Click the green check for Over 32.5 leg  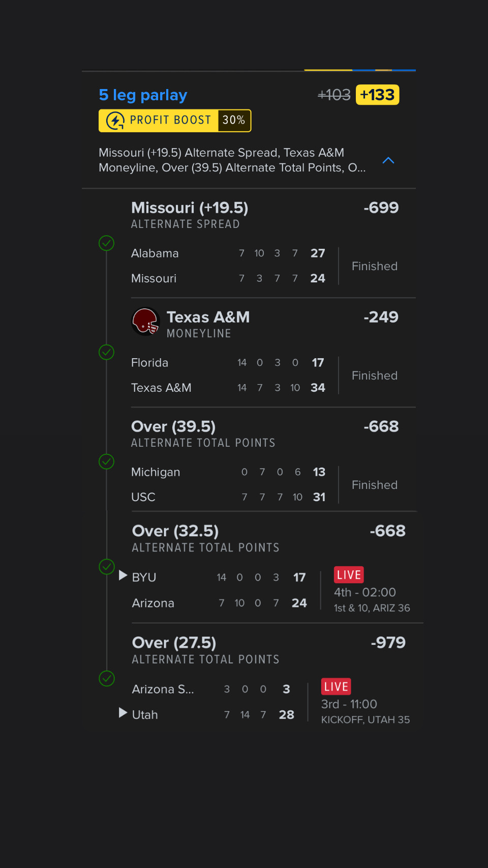pos(107,566)
